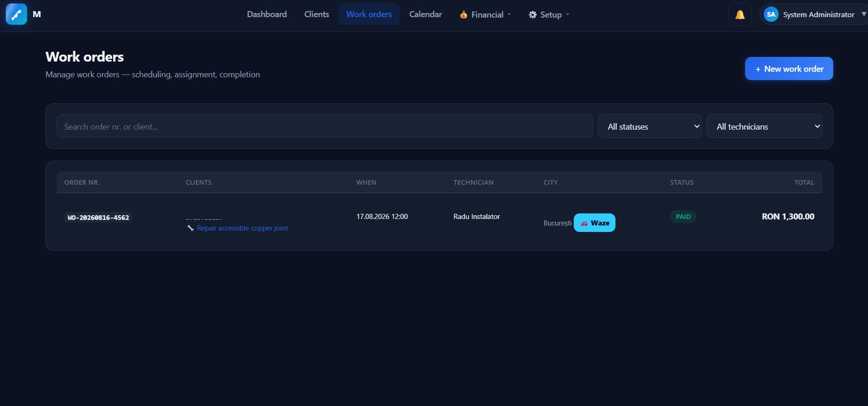
Task: Click the București city text
Action: tap(558, 223)
